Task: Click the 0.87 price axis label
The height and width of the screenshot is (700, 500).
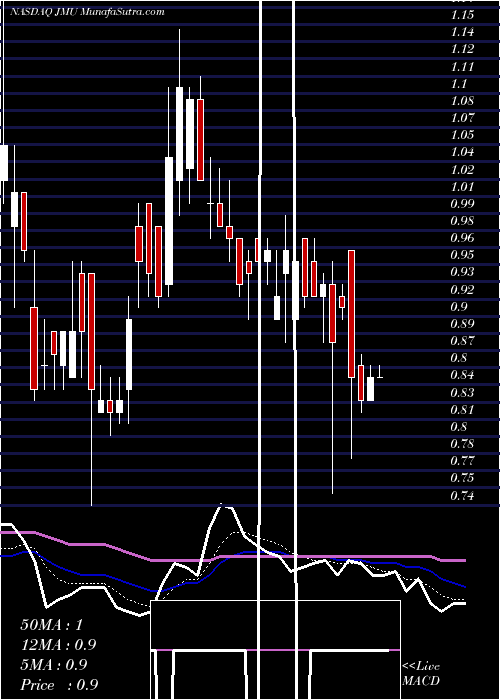Action: [462, 341]
